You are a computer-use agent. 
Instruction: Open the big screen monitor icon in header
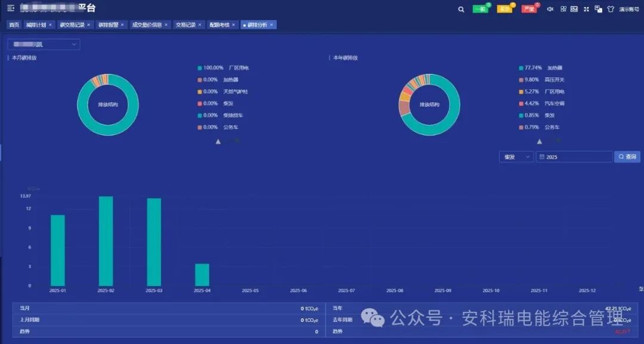(x=574, y=9)
